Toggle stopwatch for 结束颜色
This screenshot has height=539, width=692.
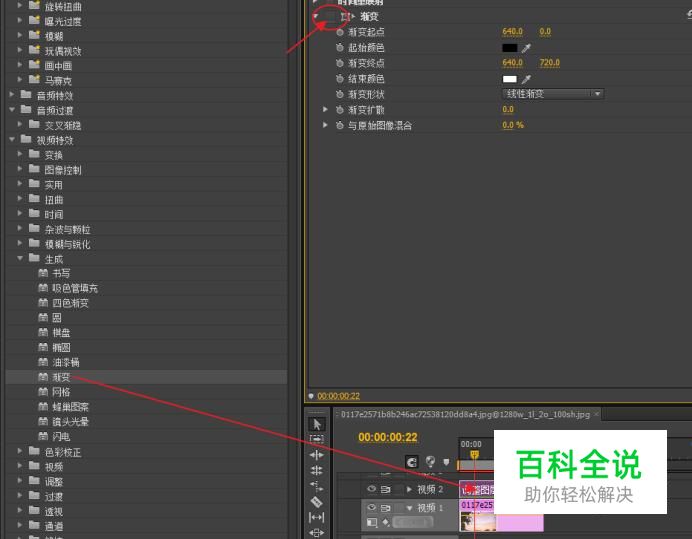point(339,79)
